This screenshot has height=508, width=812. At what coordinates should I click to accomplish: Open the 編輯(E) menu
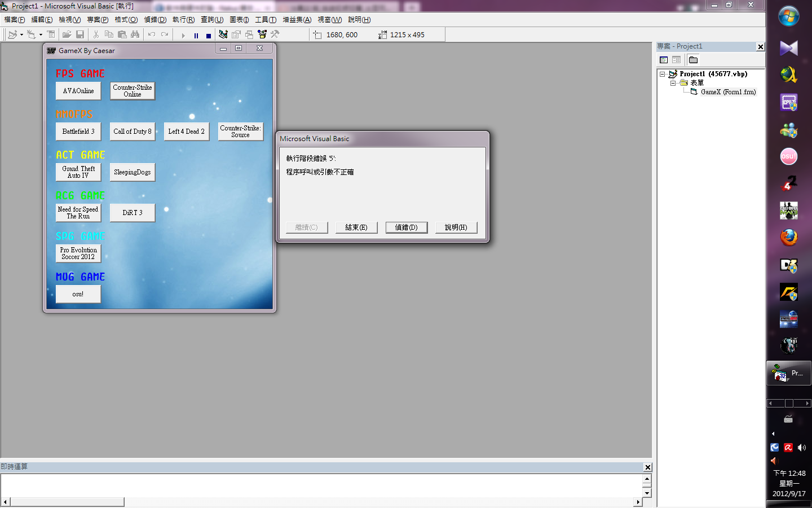click(x=42, y=20)
